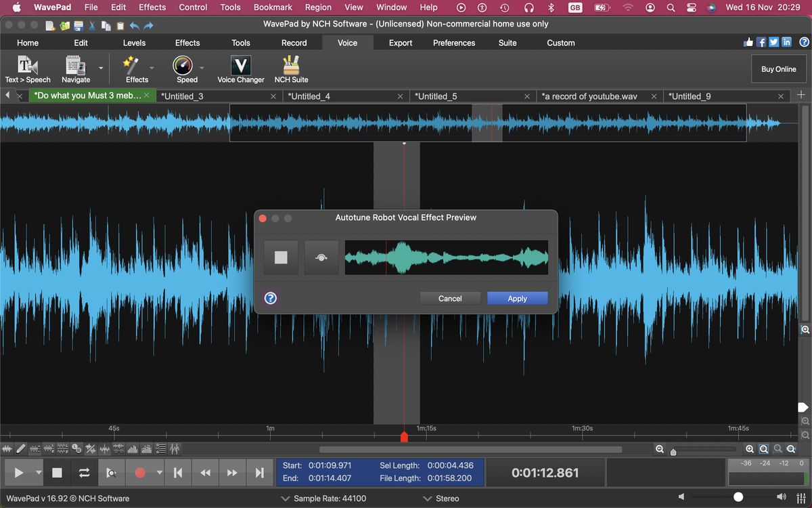The image size is (812, 508).
Task: Switch to the Export ribbon tab
Action: (x=400, y=43)
